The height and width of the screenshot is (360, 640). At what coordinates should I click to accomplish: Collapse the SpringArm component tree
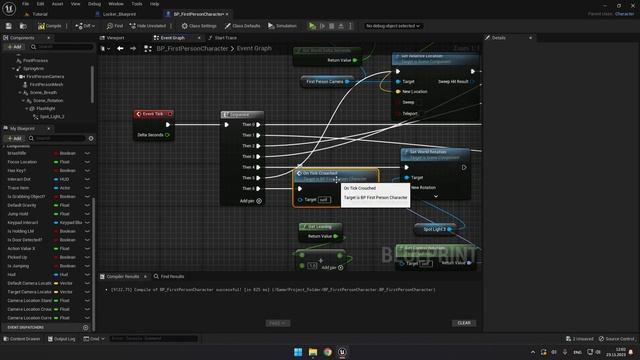click(13, 69)
